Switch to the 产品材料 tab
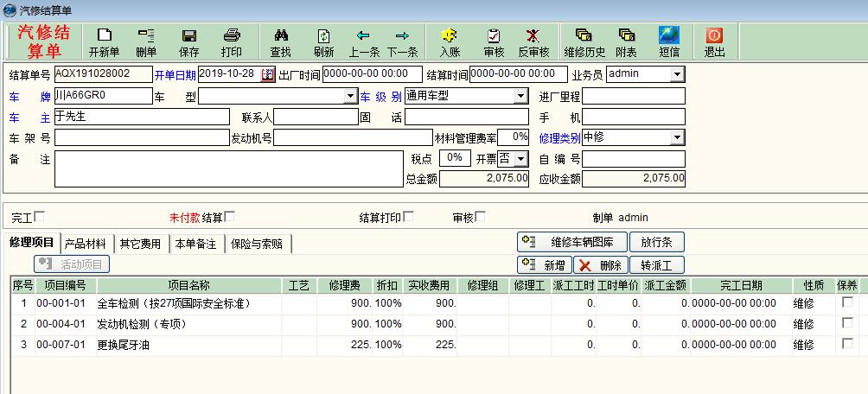 point(86,245)
